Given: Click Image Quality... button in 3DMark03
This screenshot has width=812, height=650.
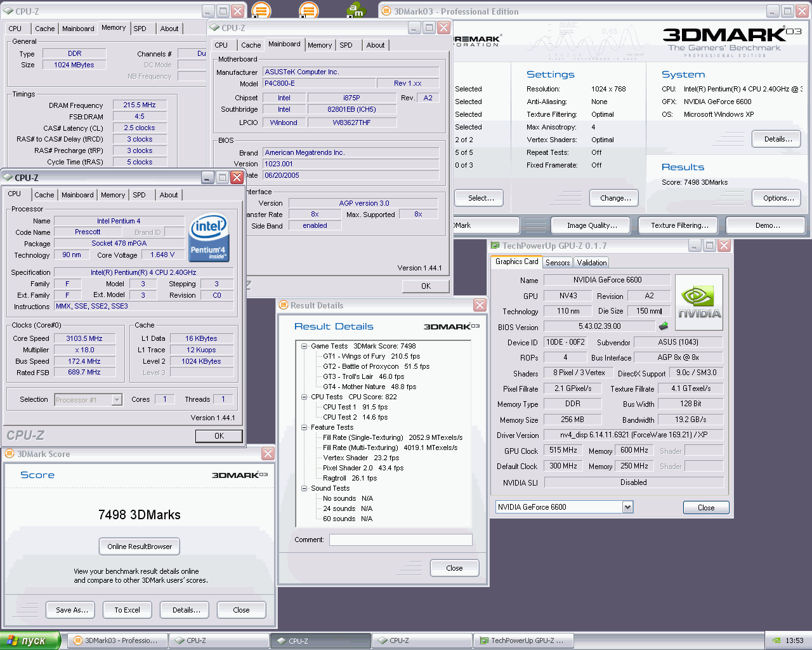Looking at the screenshot, I should pos(592,225).
